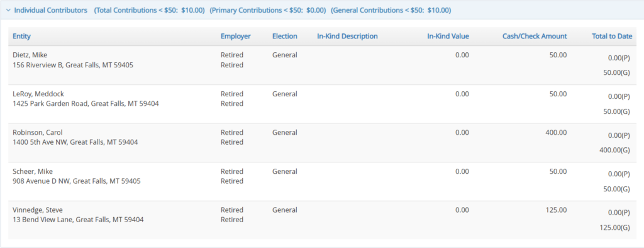Click General Contributions under $50 summary text
This screenshot has width=644, height=248.
[391, 10]
